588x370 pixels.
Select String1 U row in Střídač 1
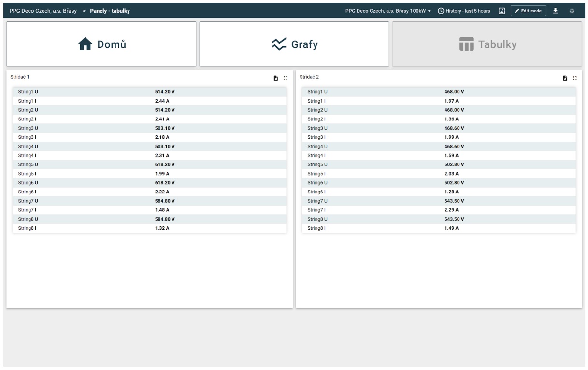pyautogui.click(x=149, y=91)
